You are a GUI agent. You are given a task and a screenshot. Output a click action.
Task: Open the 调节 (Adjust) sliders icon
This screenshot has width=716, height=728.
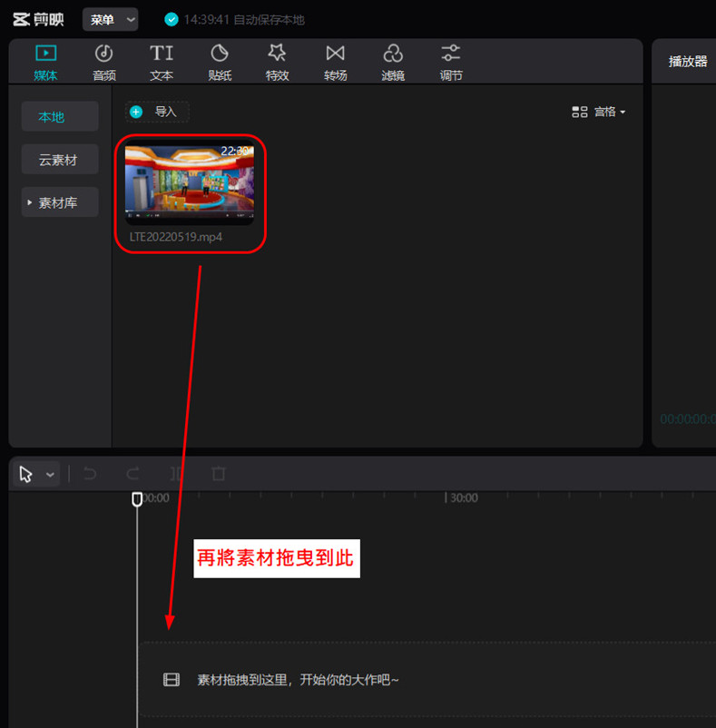click(x=451, y=62)
